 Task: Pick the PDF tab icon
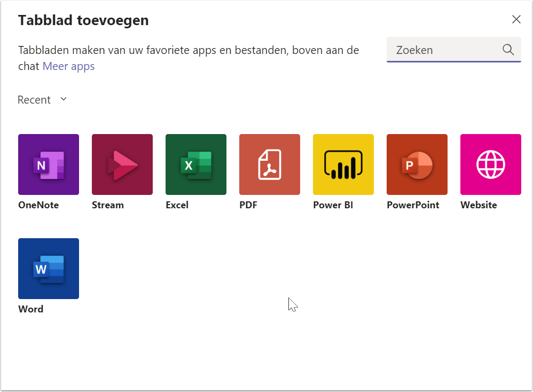pos(270,164)
